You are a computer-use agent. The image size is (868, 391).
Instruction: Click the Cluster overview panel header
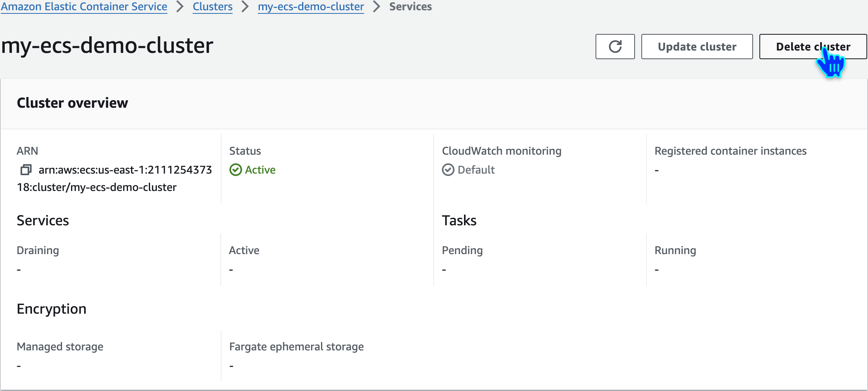(72, 103)
